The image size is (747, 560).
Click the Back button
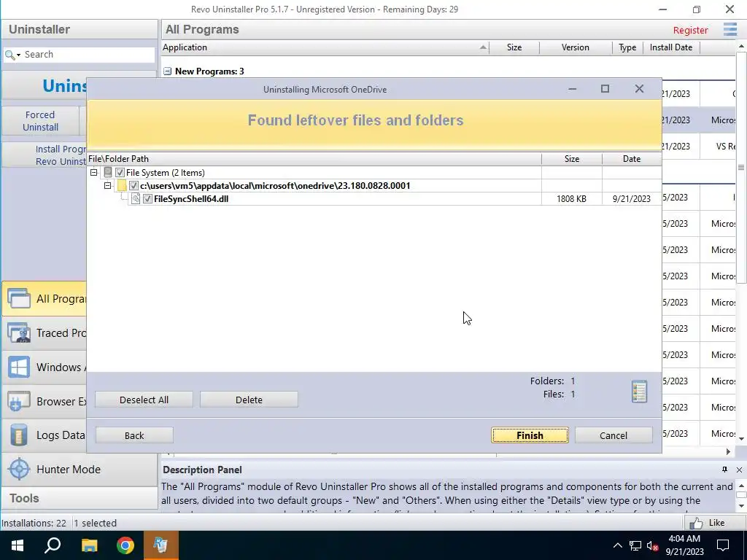tap(134, 435)
